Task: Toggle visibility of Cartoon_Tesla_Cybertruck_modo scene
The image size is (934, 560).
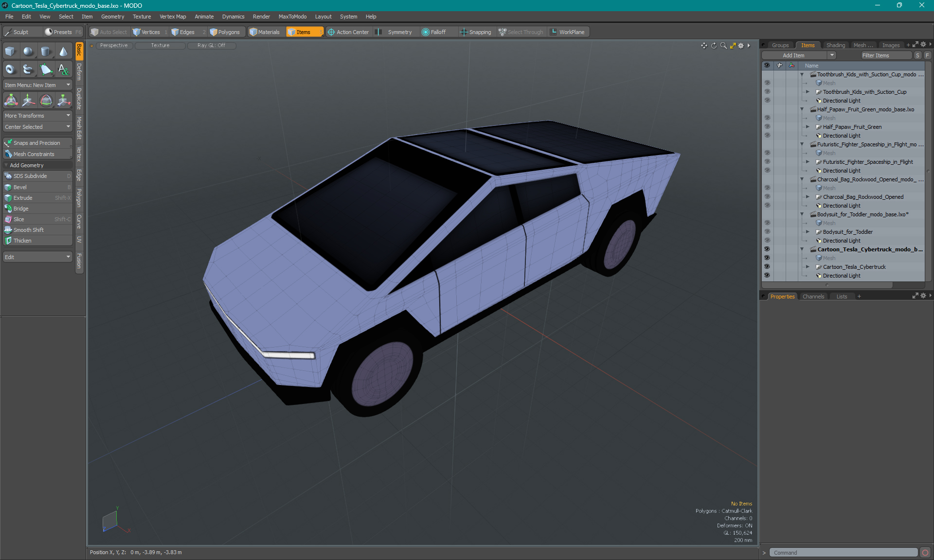Action: [x=767, y=249]
